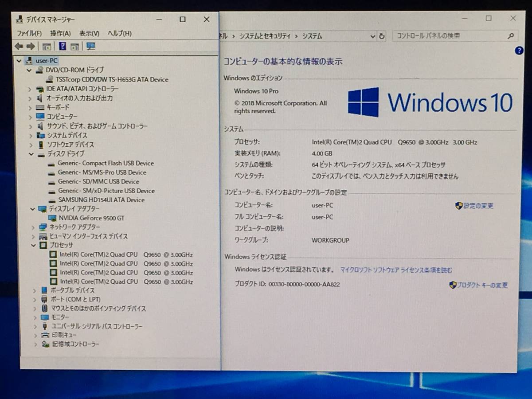The image size is (532, 399).
Task: Click the Back arrow in Device Manager toolbar
Action: [19, 46]
